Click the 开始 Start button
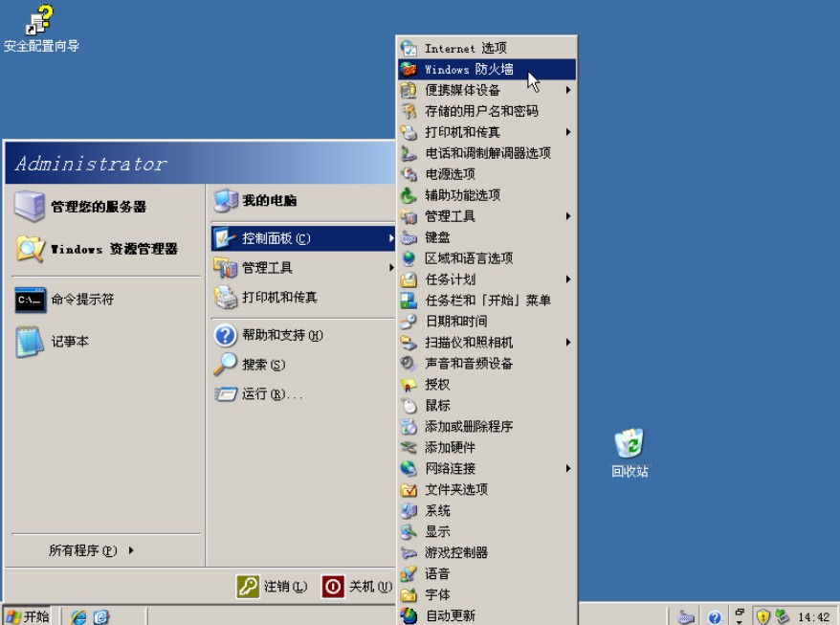This screenshot has width=840, height=625. pyautogui.click(x=28, y=615)
